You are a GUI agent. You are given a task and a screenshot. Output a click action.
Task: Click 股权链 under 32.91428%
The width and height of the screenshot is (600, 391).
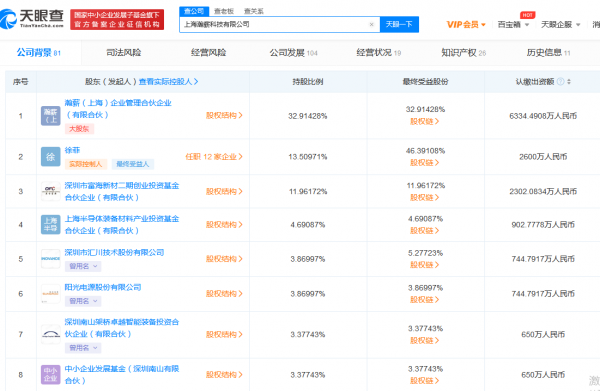(425, 121)
